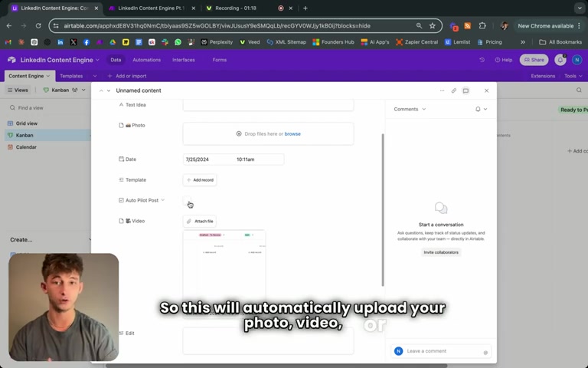Click the Airtable base logo icon

pos(11,60)
